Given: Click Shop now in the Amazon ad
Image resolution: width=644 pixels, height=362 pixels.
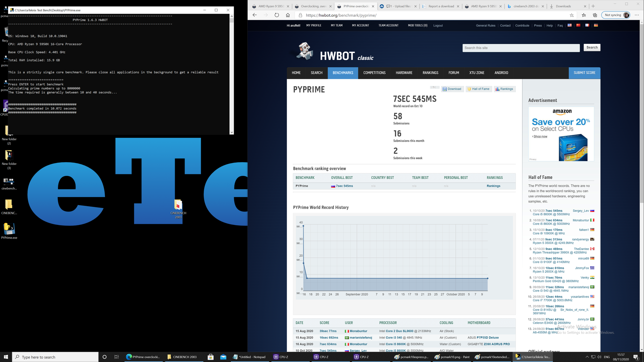Looking at the screenshot, I should [x=540, y=136].
